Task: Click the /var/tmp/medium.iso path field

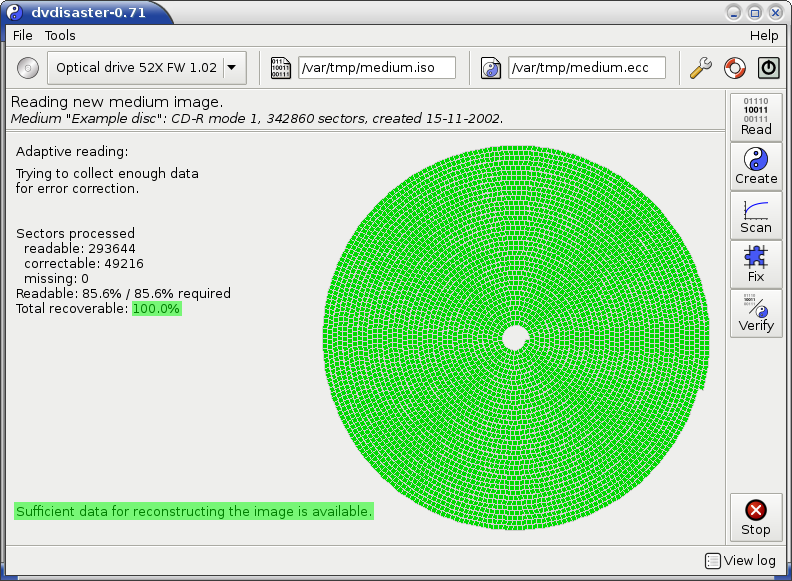Action: coord(376,68)
